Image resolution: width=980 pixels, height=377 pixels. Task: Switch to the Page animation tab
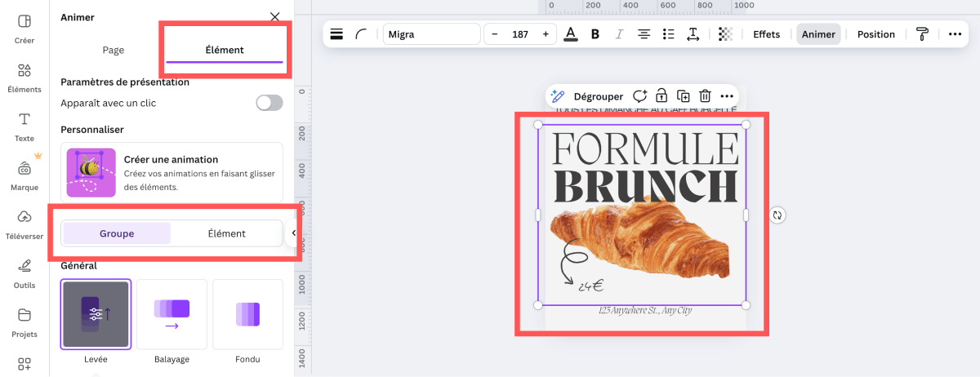point(114,51)
